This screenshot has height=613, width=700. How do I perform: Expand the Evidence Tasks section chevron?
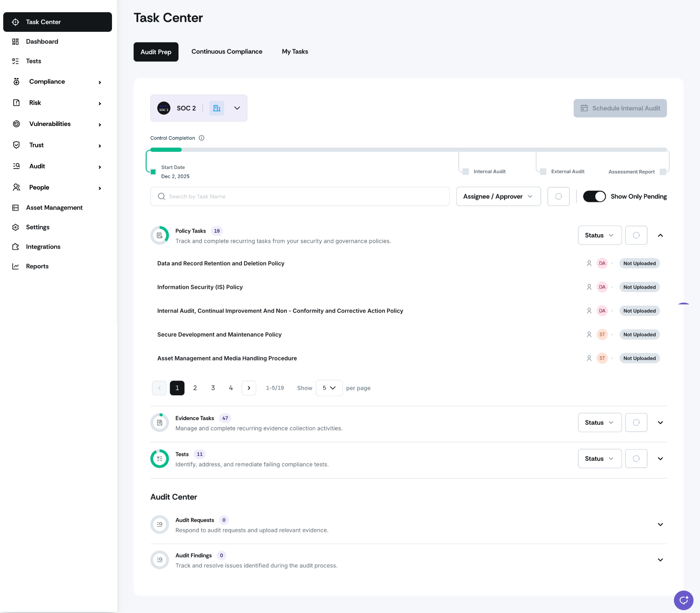pos(660,423)
